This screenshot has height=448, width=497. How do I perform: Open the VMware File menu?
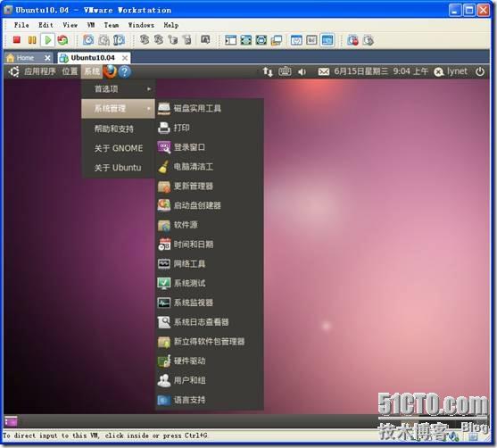[21, 25]
